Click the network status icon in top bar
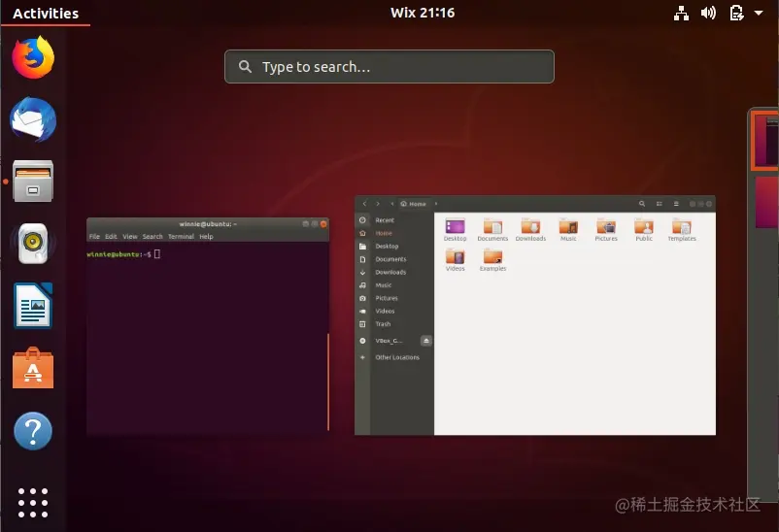779x532 pixels. click(x=681, y=13)
